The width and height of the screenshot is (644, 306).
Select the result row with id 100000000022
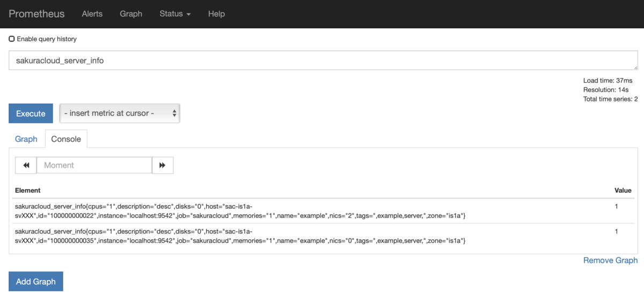tap(323, 211)
